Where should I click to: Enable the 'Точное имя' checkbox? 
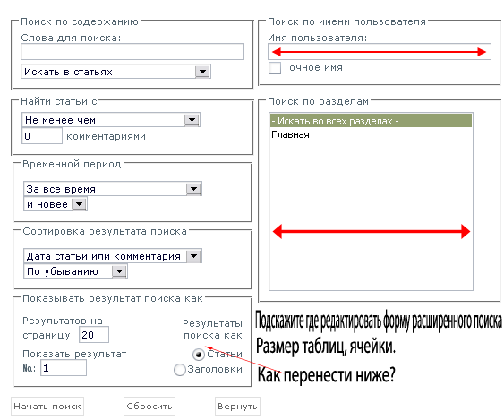(275, 68)
